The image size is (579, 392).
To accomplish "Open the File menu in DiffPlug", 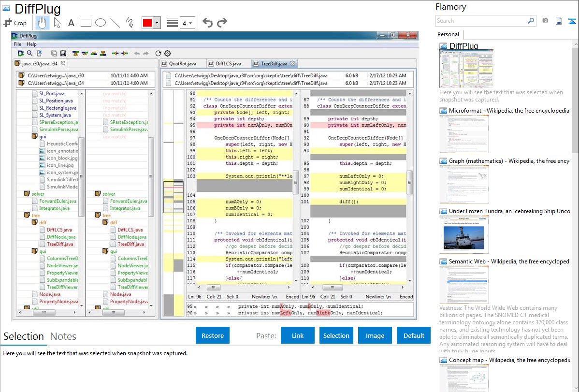I will pyautogui.click(x=17, y=44).
